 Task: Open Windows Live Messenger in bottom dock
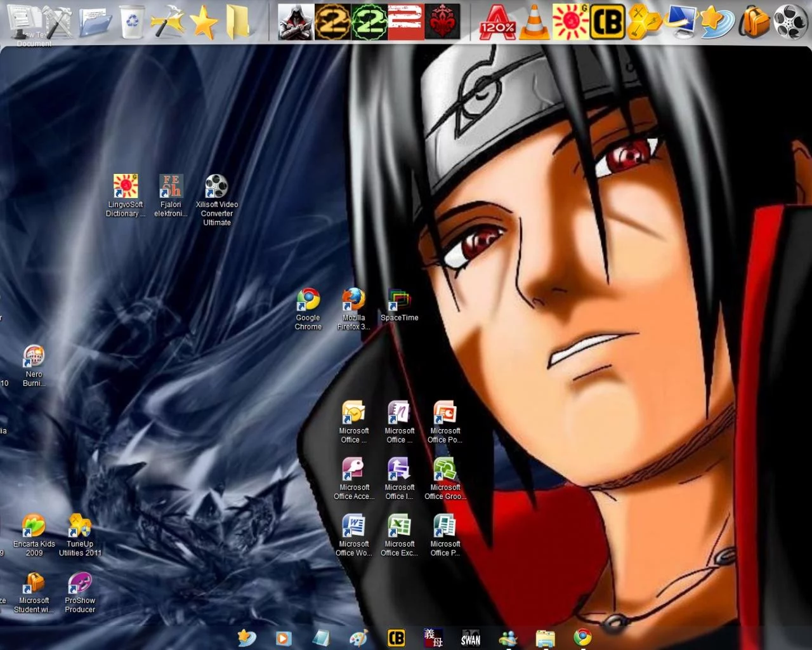[x=508, y=639]
